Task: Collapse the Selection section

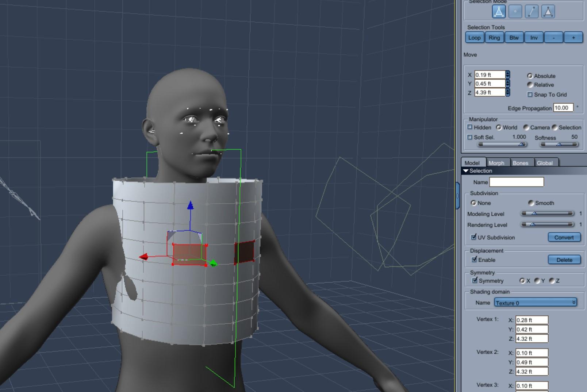Action: coord(466,171)
